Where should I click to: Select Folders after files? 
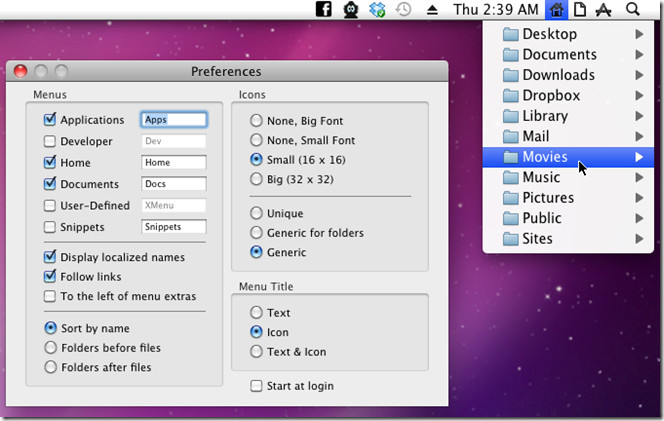point(50,367)
